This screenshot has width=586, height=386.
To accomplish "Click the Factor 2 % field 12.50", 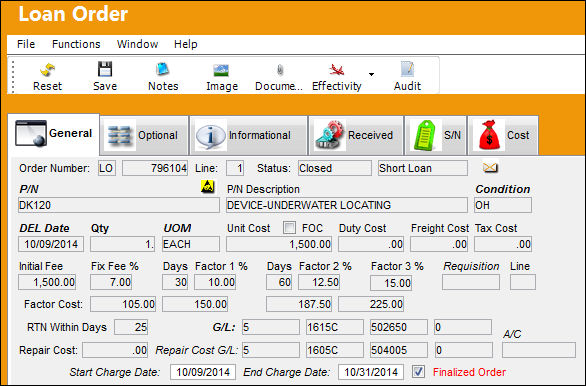I will (x=319, y=282).
